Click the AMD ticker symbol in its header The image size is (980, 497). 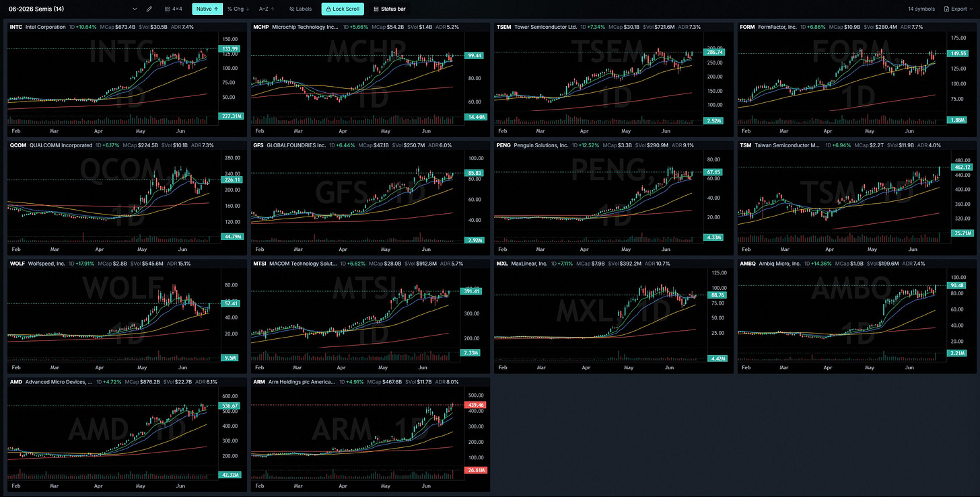point(15,381)
